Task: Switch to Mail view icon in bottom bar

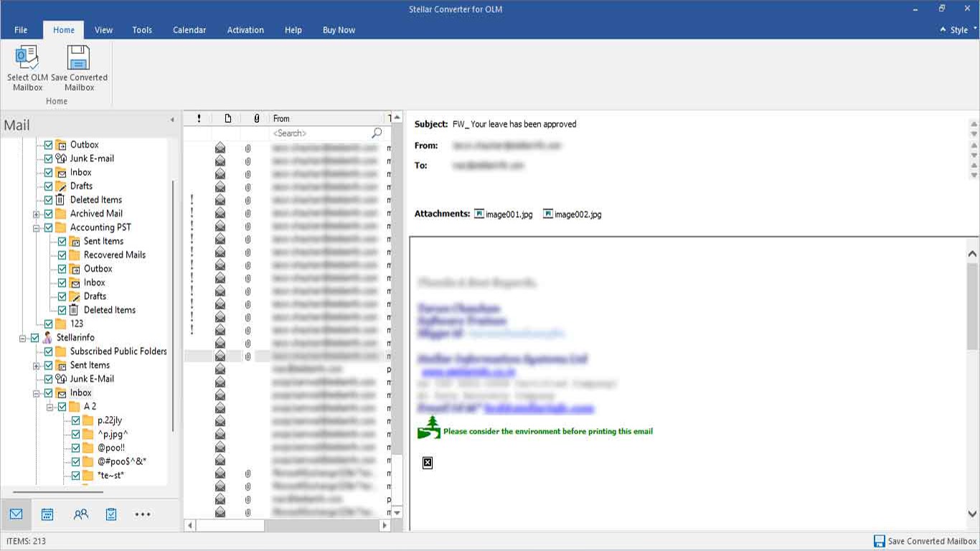Action: tap(16, 514)
